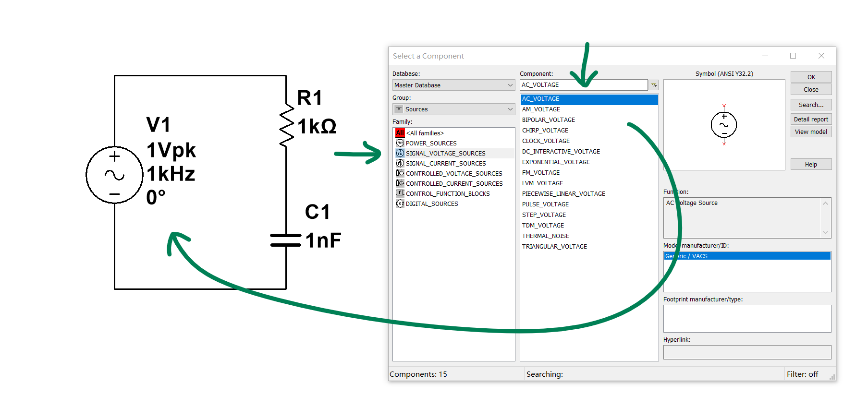Click the DIGITAL_SOURCES family icon
Image resolution: width=868 pixels, height=395 pixels.
tap(400, 203)
